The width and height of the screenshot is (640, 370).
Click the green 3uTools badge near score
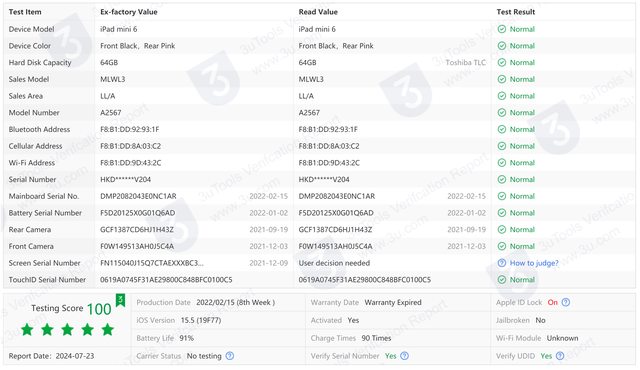coord(120,300)
